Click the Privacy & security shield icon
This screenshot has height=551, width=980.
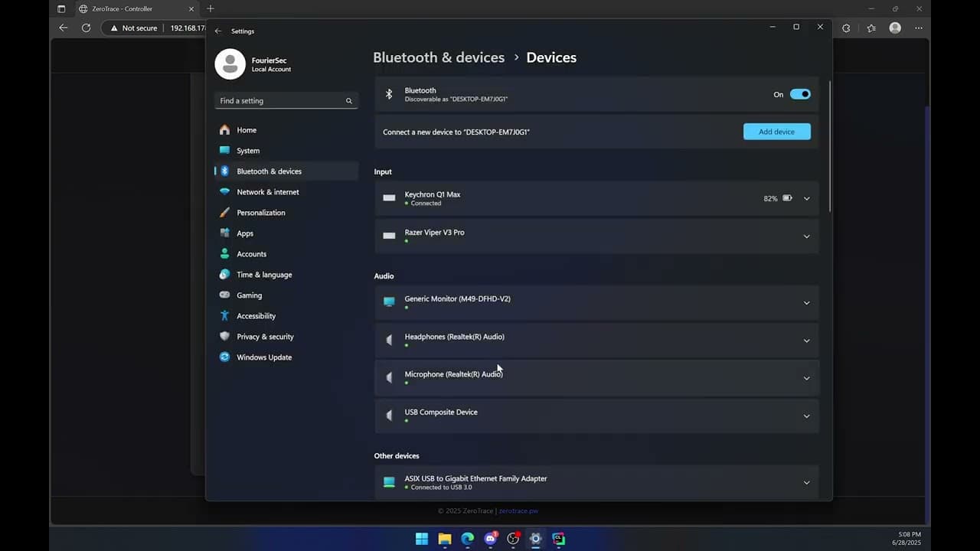[x=224, y=337]
